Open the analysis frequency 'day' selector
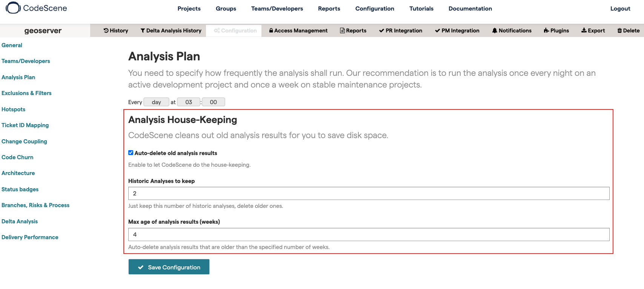 pyautogui.click(x=156, y=102)
